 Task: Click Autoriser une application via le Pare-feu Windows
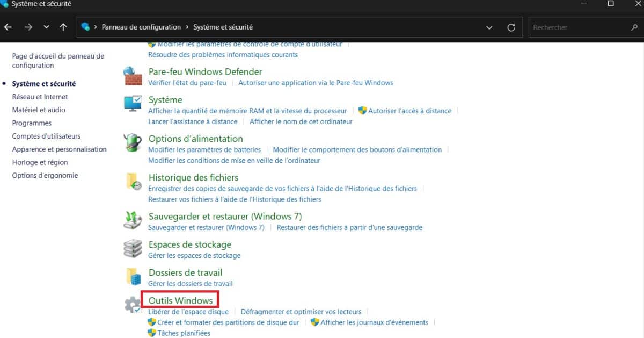click(x=316, y=83)
